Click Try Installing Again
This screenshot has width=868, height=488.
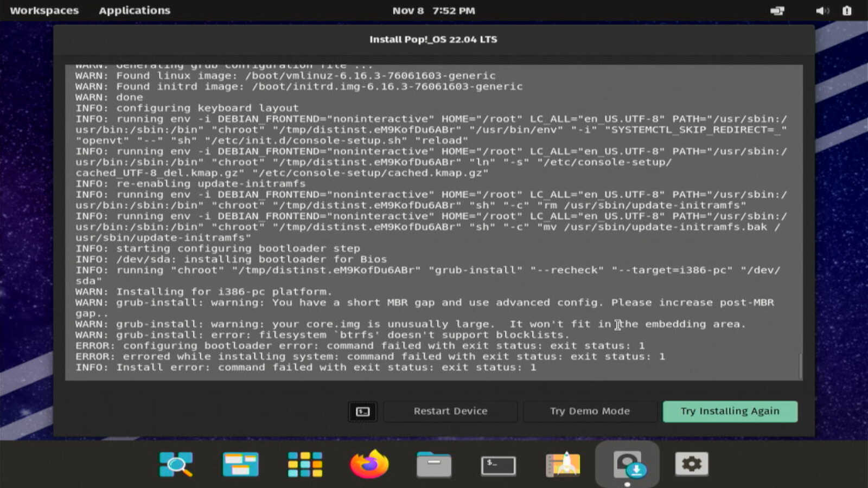[x=730, y=412]
